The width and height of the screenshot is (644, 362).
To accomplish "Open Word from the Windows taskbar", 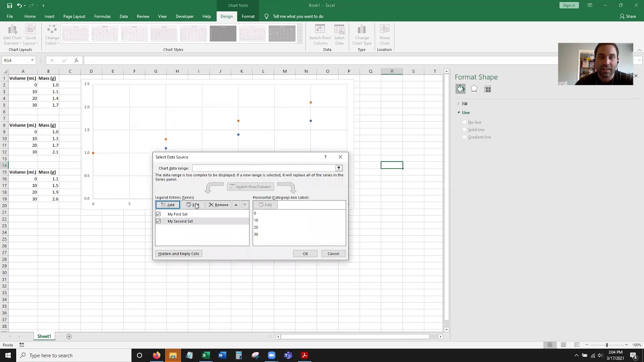I will click(222, 355).
